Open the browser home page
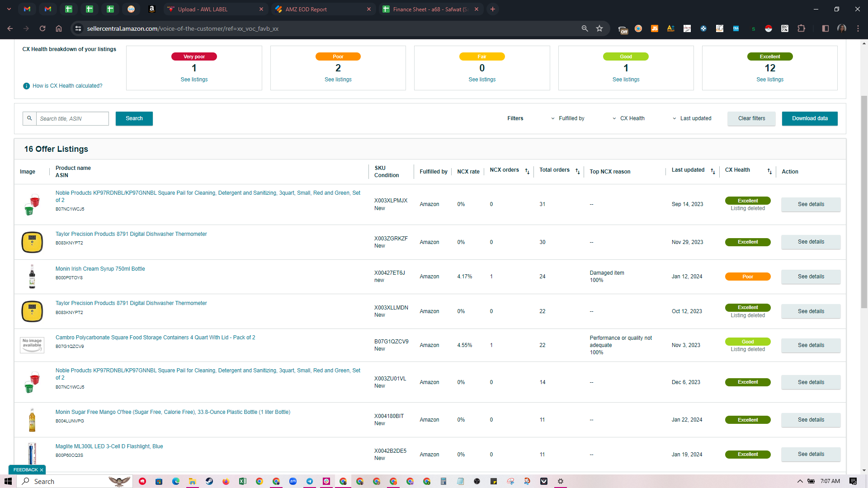 [x=59, y=28]
